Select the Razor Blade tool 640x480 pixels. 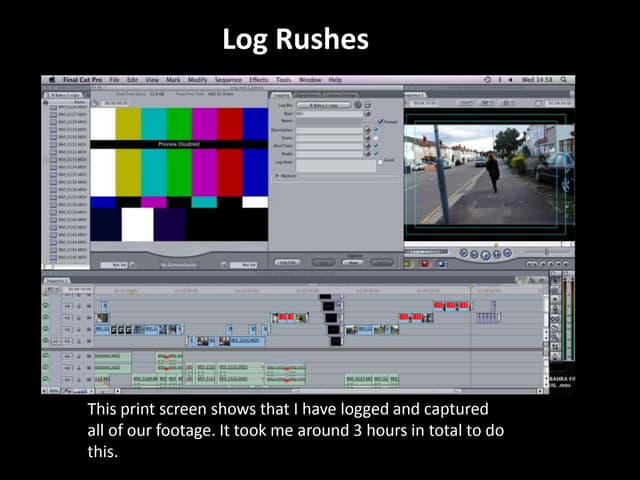pyautogui.click(x=556, y=328)
